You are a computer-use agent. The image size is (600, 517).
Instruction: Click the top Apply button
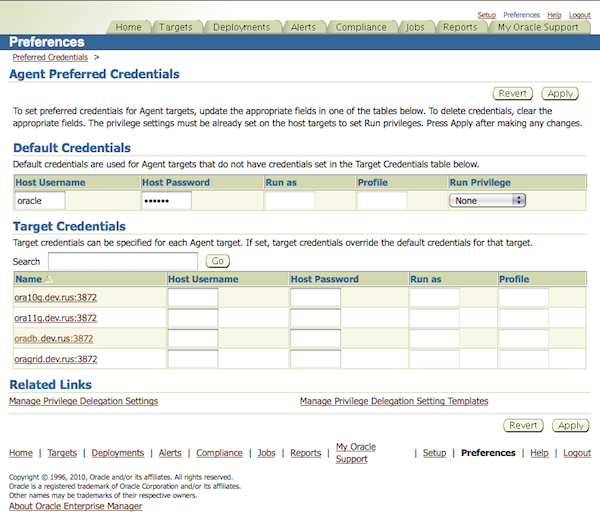pos(559,93)
